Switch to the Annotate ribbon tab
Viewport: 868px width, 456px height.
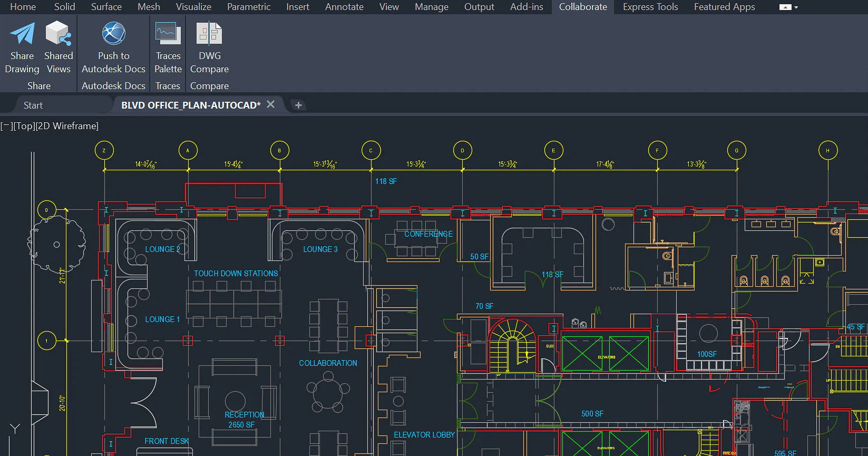344,7
